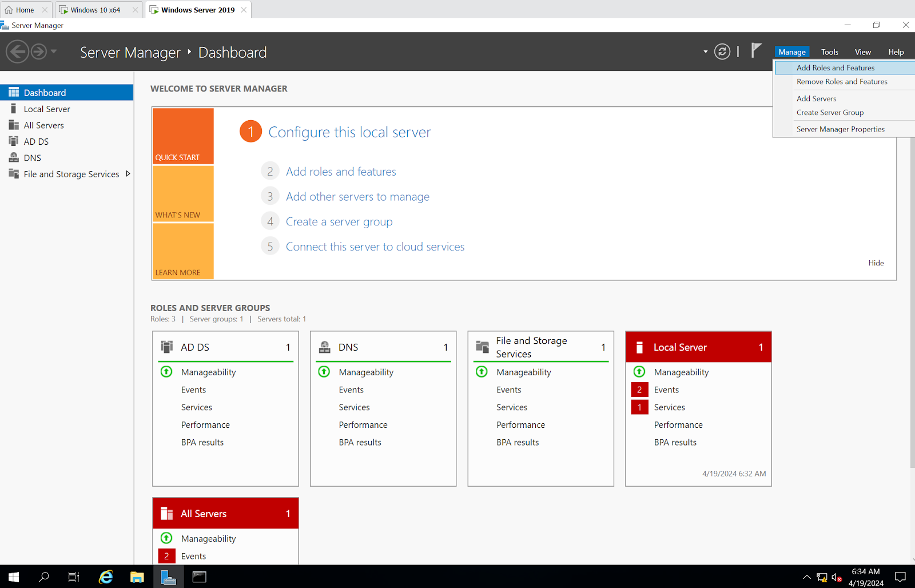Image resolution: width=915 pixels, height=588 pixels.
Task: Open File and Storage Services in sidebar
Action: [x=66, y=174]
